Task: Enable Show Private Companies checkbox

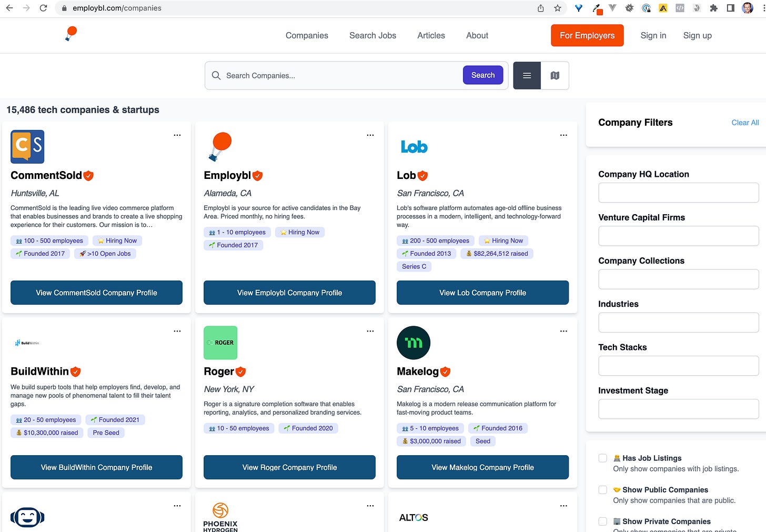Action: click(603, 521)
